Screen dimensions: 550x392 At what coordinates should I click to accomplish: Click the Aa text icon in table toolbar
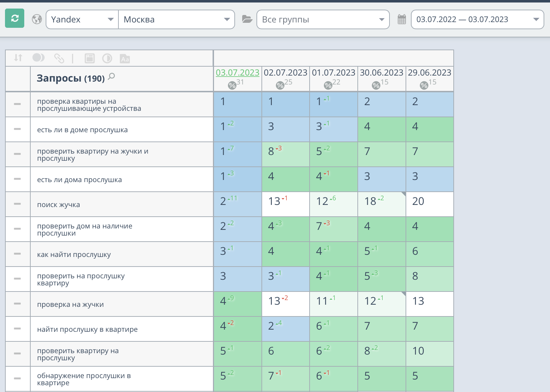pyautogui.click(x=125, y=59)
